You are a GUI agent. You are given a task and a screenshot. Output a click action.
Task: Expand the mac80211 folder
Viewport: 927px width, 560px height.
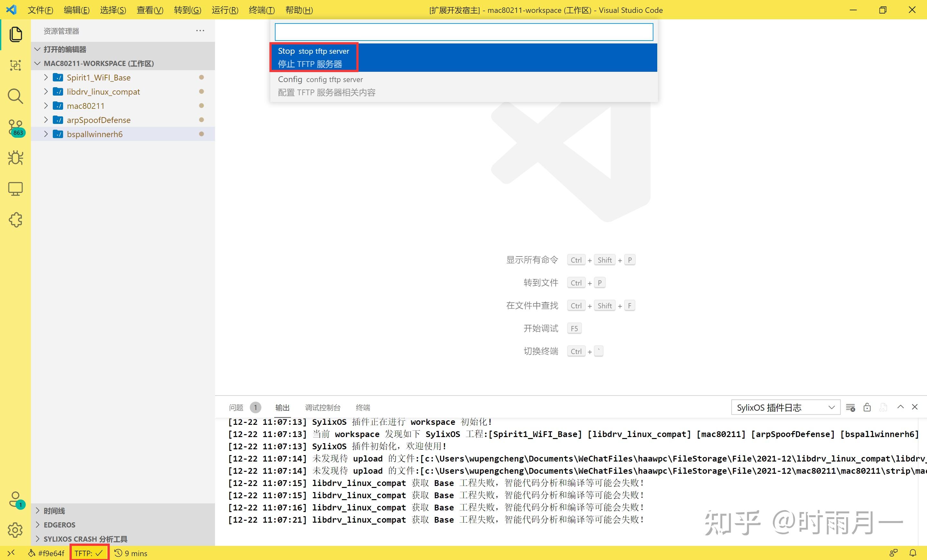(46, 106)
